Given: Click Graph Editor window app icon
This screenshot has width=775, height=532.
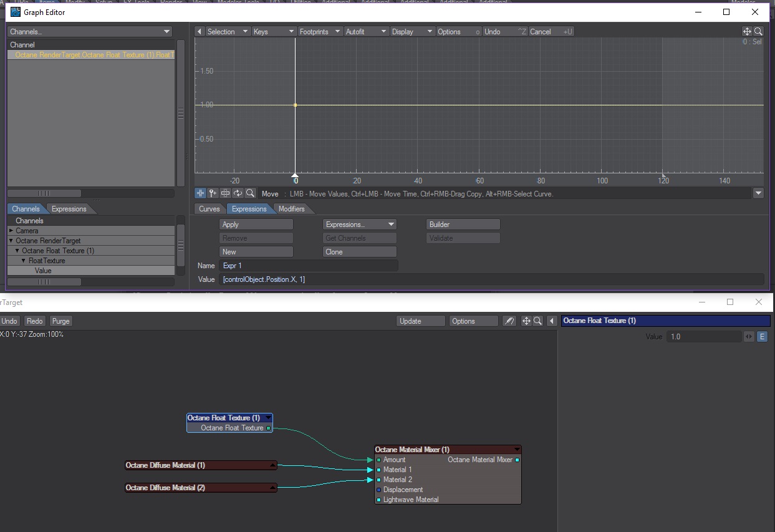Looking at the screenshot, I should [16, 12].
